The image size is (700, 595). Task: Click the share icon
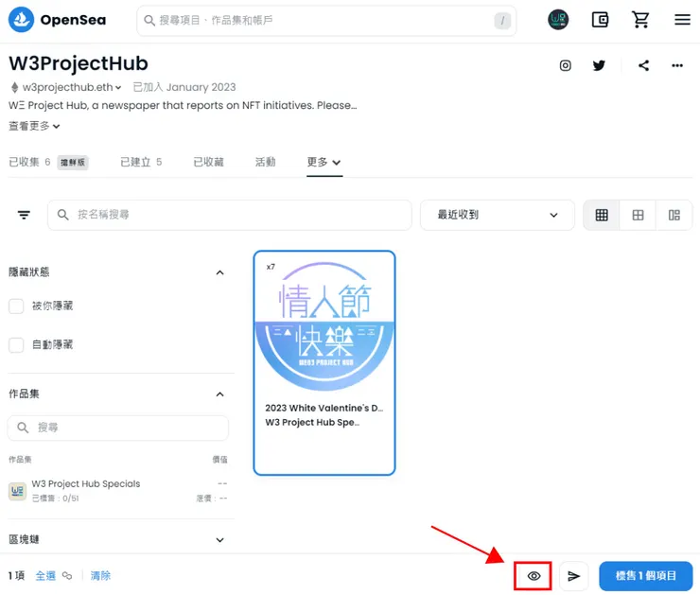(643, 65)
